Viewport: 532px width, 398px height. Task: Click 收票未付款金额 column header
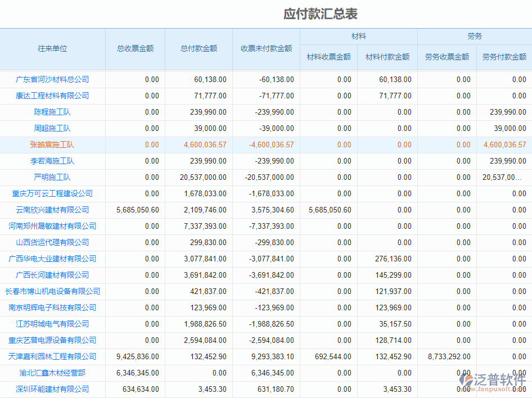[x=266, y=49]
